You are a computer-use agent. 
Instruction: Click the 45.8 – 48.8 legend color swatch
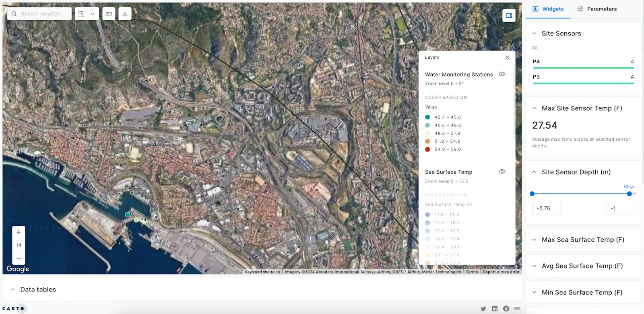coord(427,125)
